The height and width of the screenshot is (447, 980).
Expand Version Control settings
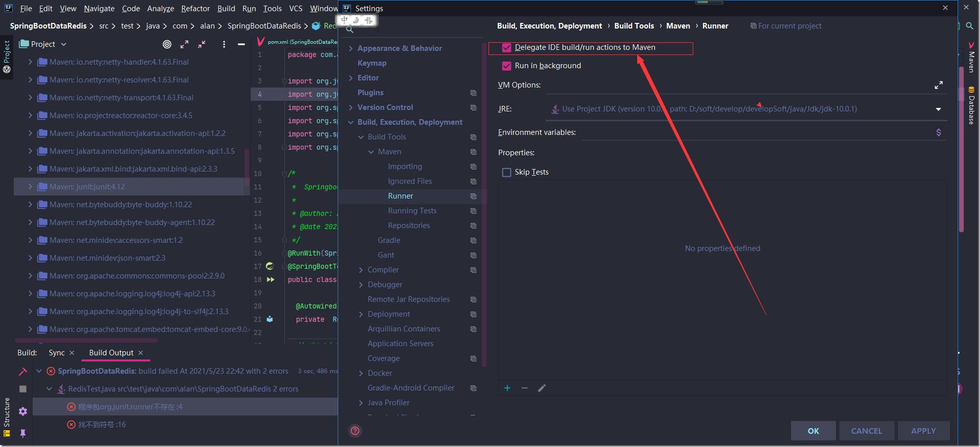click(350, 107)
